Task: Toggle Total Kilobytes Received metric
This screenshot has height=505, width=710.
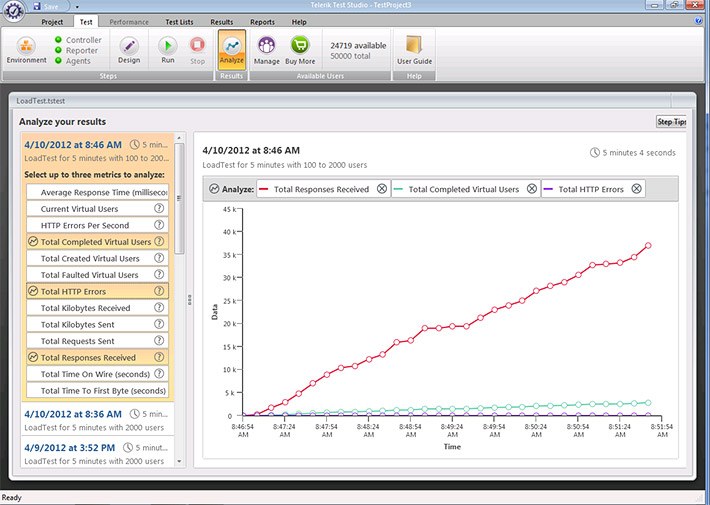Action: coord(97,308)
